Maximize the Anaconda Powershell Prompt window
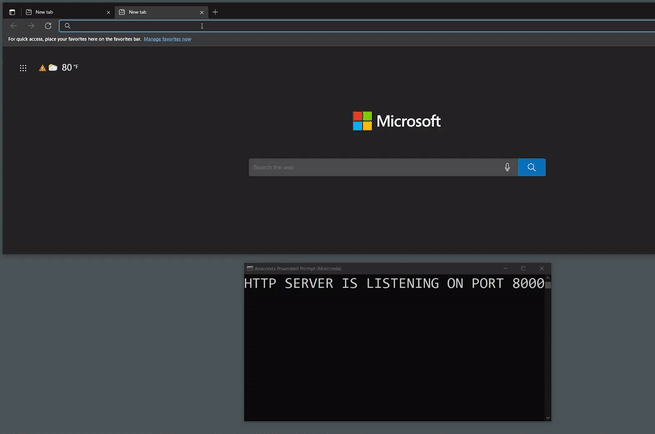This screenshot has height=434, width=655. click(x=523, y=269)
